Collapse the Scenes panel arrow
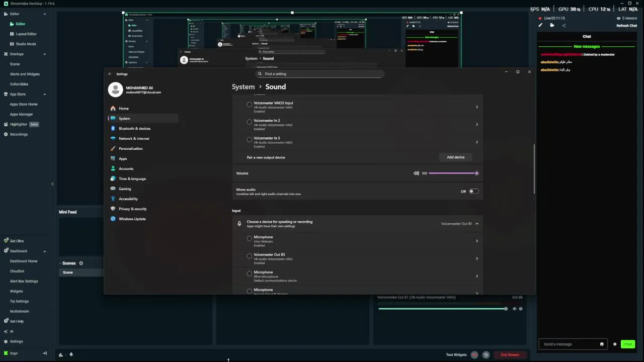Image resolution: width=644 pixels, height=362 pixels. click(x=60, y=263)
